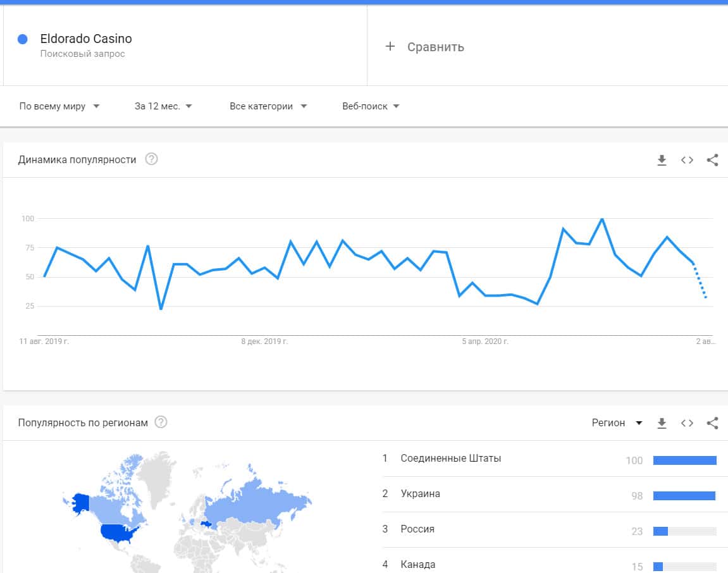The height and width of the screenshot is (573, 728).
Task: Open the Регион view selector dropdown
Action: click(x=617, y=423)
